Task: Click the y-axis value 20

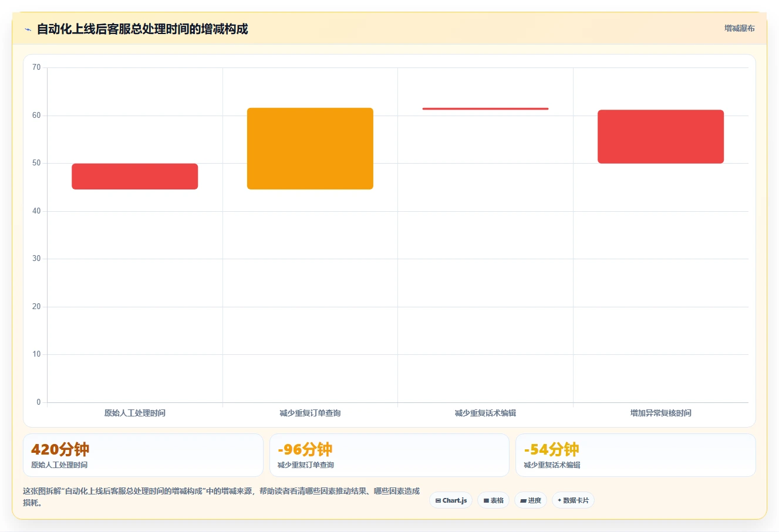Action: click(36, 307)
